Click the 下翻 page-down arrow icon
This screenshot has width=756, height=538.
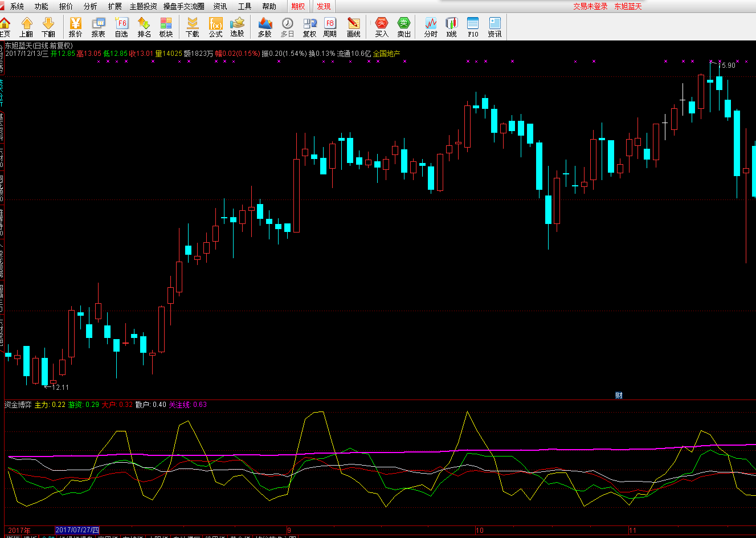(x=48, y=27)
